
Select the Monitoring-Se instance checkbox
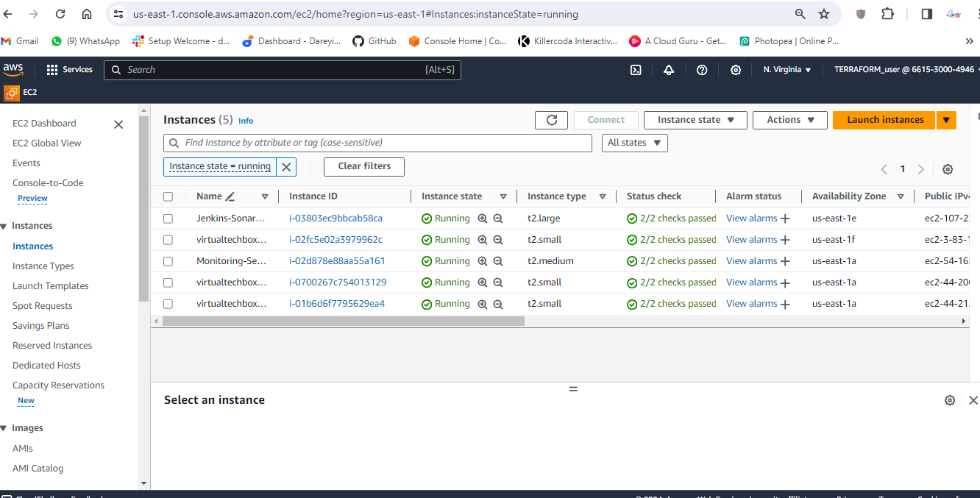(168, 261)
